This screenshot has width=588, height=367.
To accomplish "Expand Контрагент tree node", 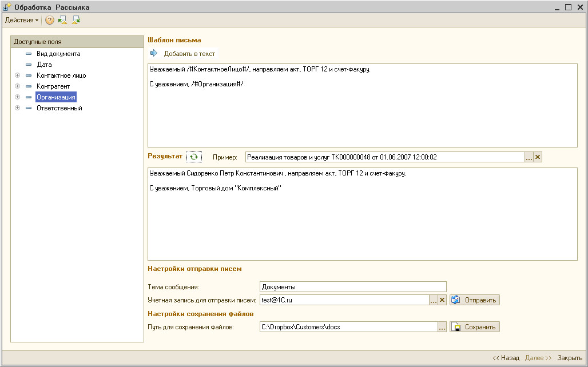I will (x=17, y=86).
